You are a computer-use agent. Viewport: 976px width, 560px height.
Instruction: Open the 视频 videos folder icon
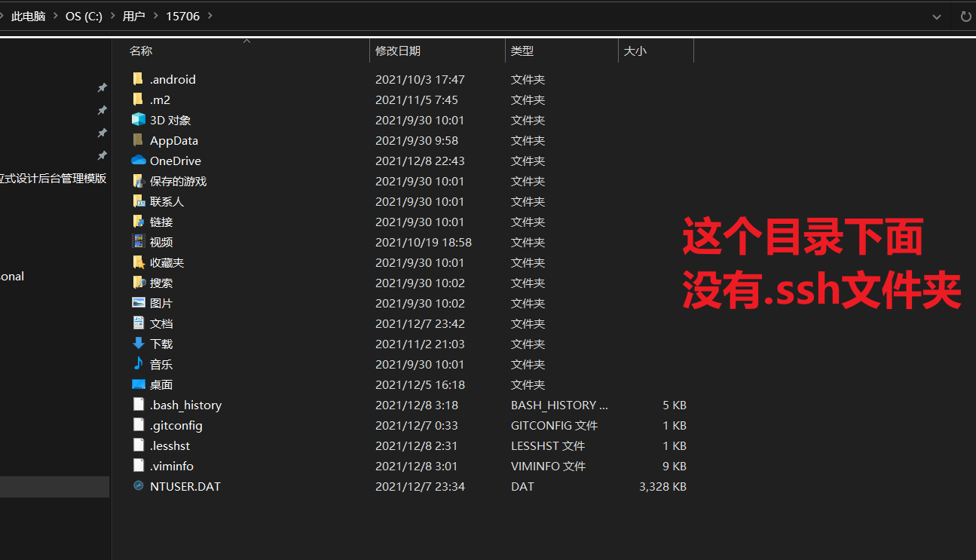[x=139, y=242]
